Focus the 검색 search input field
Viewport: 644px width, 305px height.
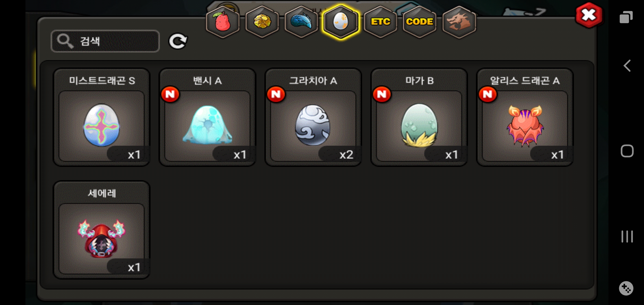click(105, 41)
